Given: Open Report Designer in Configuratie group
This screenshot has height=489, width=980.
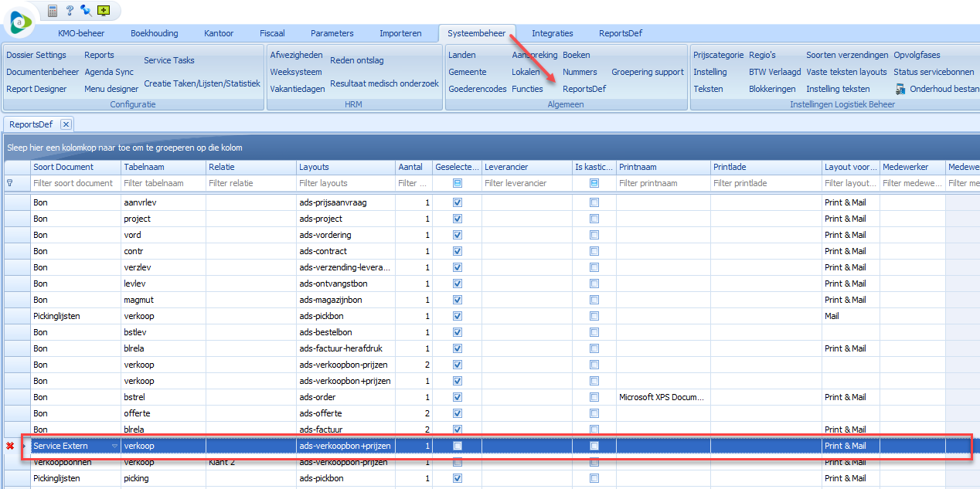Looking at the screenshot, I should [x=36, y=89].
